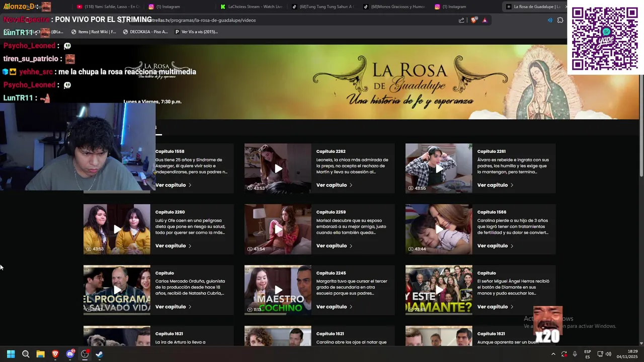Click the Capítulo 1566 title text
This screenshot has width=644, height=362.
pos(492,212)
